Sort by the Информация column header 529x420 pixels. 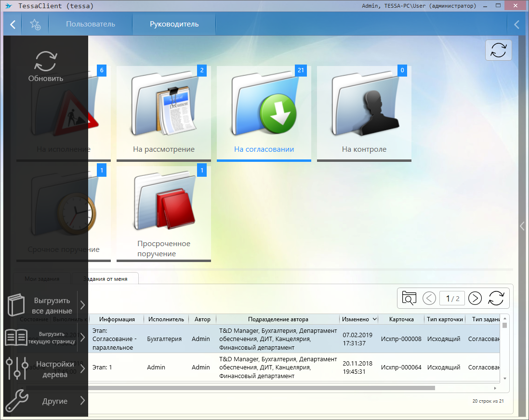(x=117, y=319)
